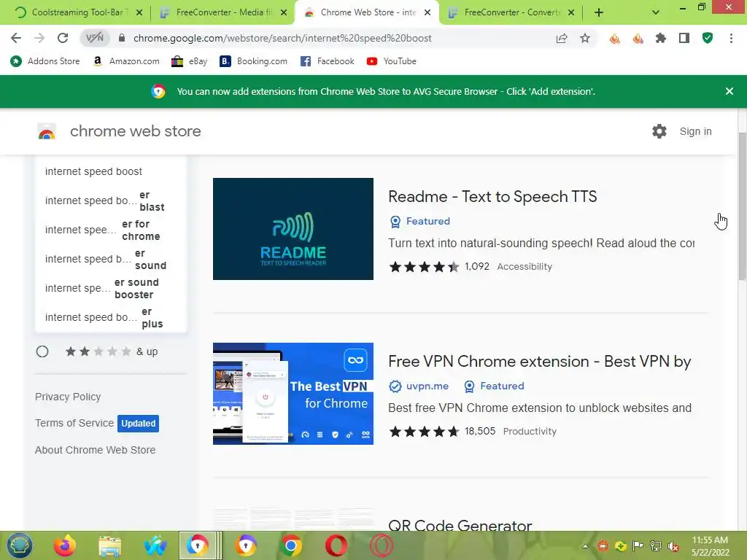Switch to FreeConverter - Convert tab
747x560 pixels.
tap(510, 12)
